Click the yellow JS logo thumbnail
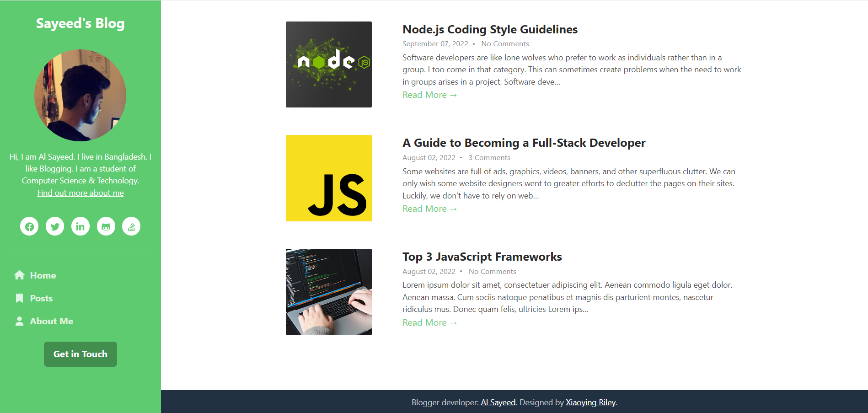 pyautogui.click(x=329, y=178)
